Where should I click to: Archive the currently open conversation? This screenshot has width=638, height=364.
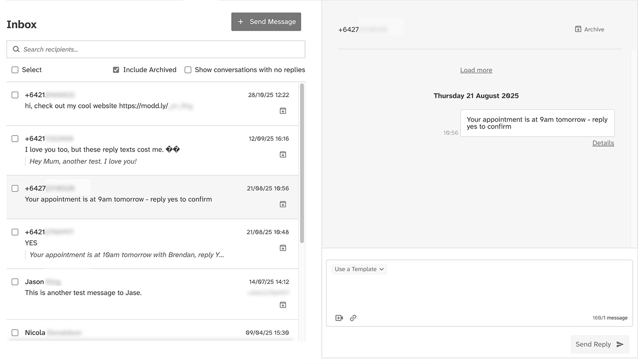point(589,29)
